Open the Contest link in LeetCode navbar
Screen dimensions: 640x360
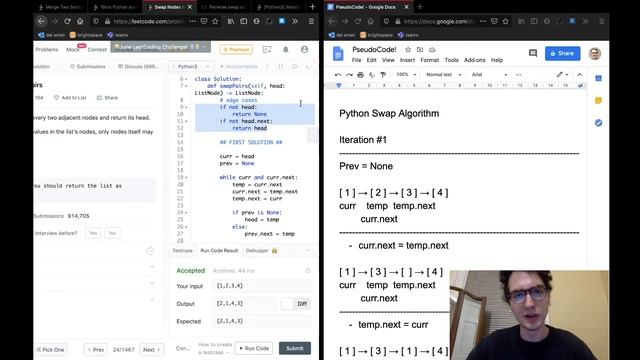click(x=97, y=50)
